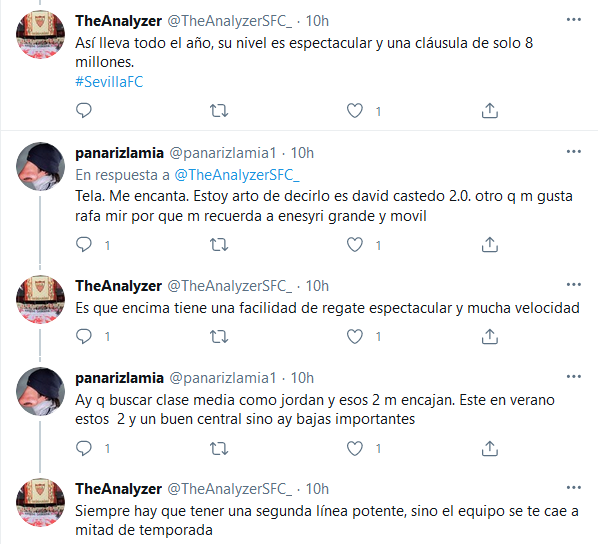Share the facilidad de regate tweet
598x544 pixels.
point(490,336)
